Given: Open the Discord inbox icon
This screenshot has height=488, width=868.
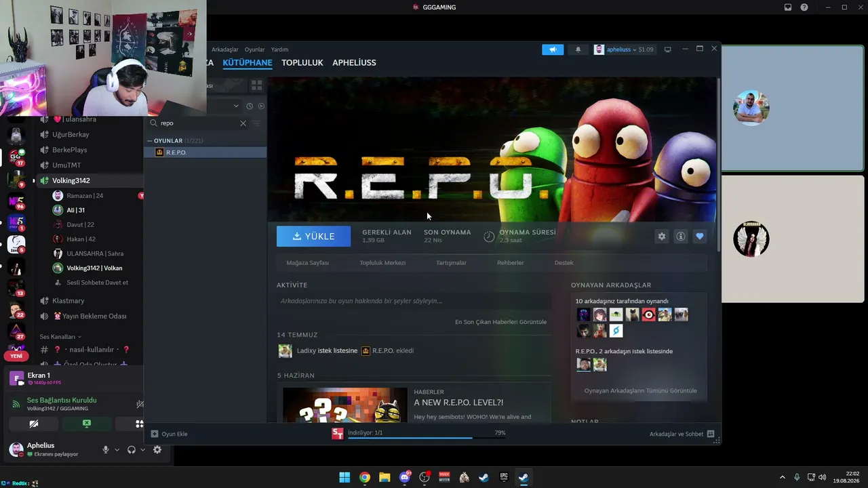Looking at the screenshot, I should 788,7.
